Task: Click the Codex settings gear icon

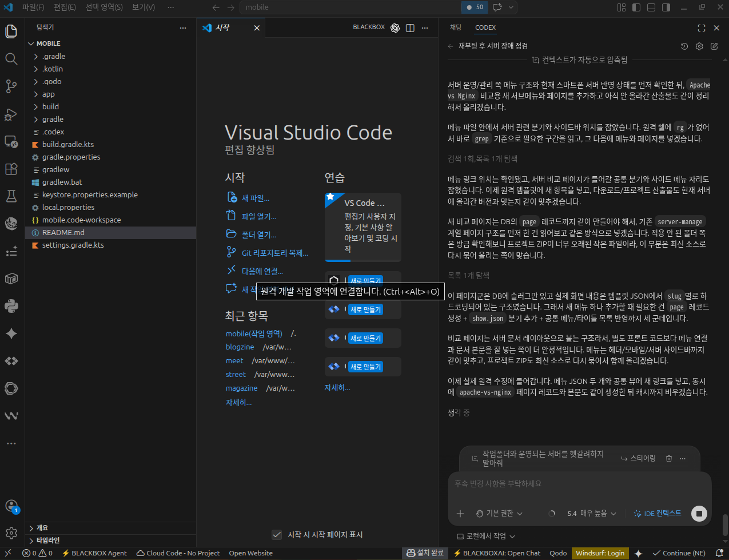Action: (x=699, y=46)
